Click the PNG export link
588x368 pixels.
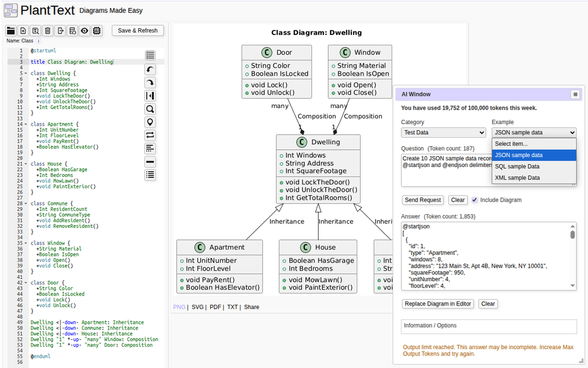pos(179,307)
